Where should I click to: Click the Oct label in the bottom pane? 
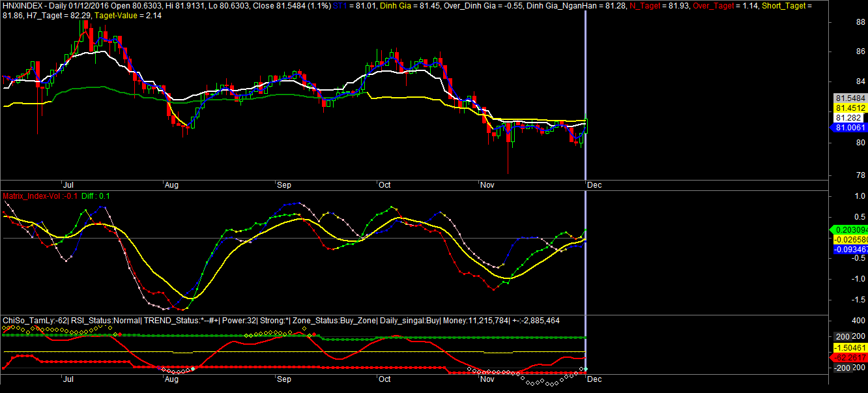point(384,378)
